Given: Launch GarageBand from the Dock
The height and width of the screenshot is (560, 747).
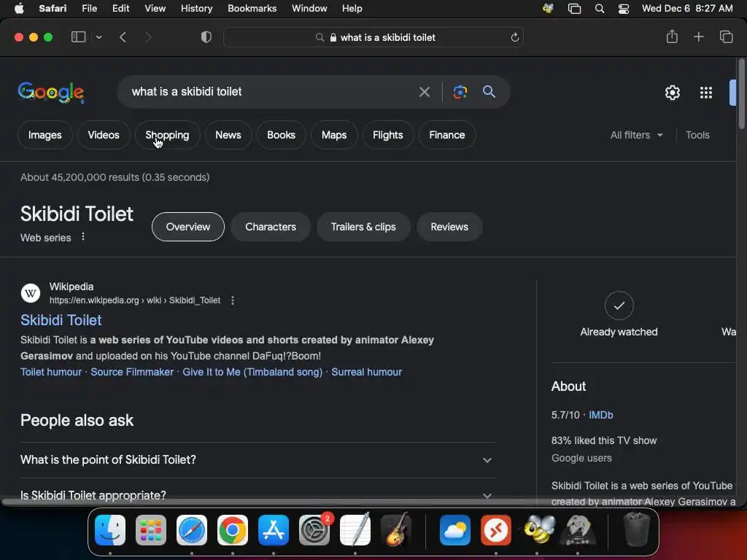Looking at the screenshot, I should click(396, 529).
